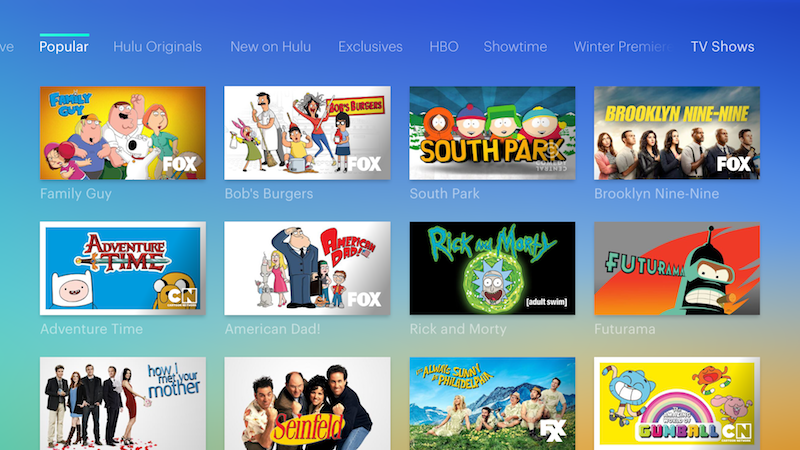
Task: Open It's Always Sunny in Philadelphia thumbnail
Action: point(492,403)
